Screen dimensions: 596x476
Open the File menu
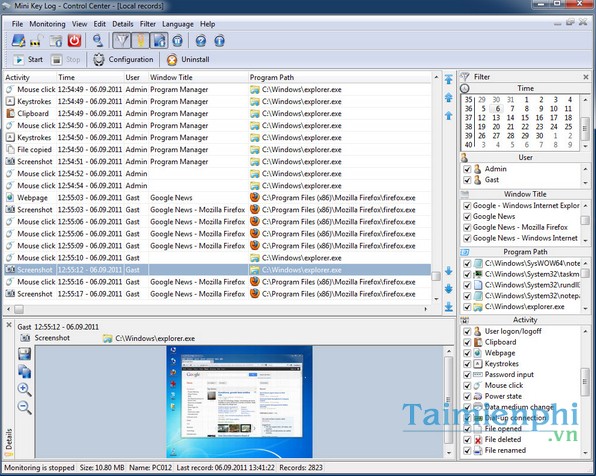pos(17,24)
